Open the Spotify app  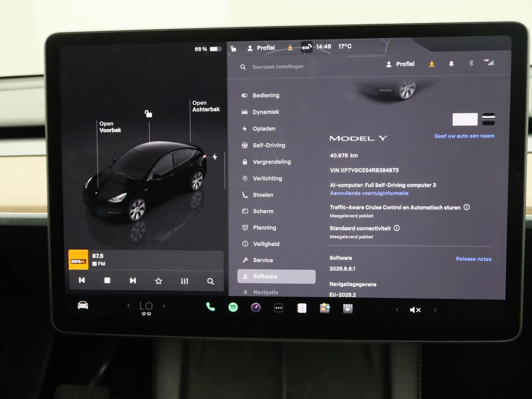[233, 307]
